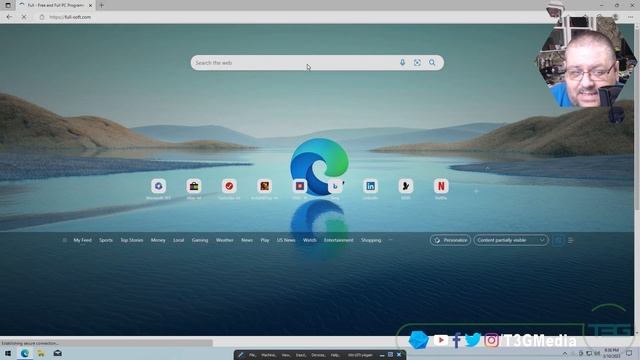
Task: Open the shopping bag quick link tile
Action: [194, 186]
